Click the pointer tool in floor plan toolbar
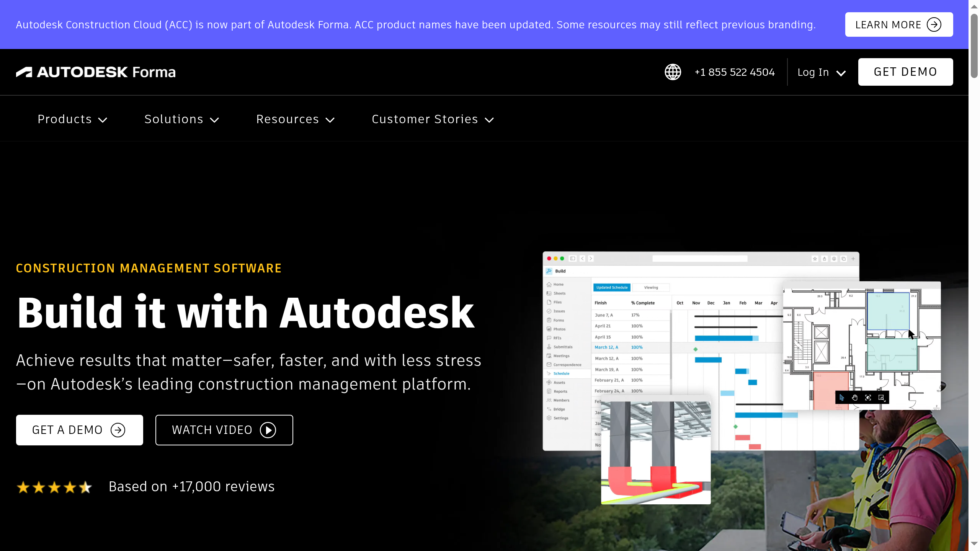The image size is (980, 551). point(841,398)
